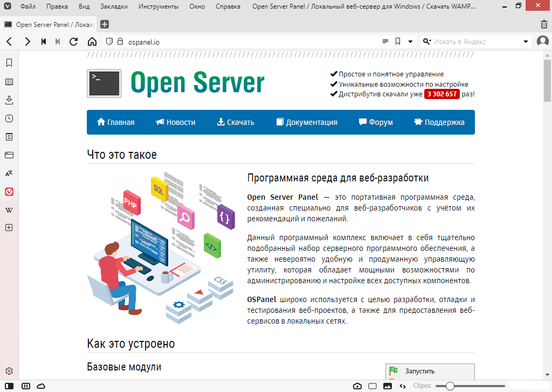552x392 pixels.
Task: Open the History panel clock icon
Action: coord(9,118)
